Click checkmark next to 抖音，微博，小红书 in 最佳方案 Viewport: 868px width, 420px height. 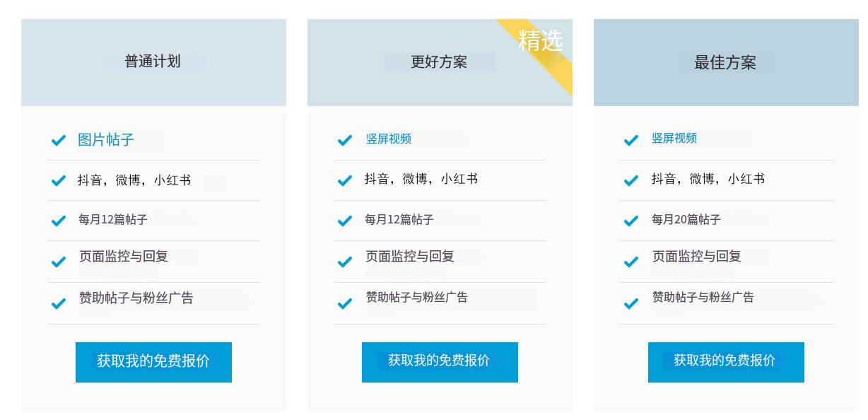(x=631, y=180)
